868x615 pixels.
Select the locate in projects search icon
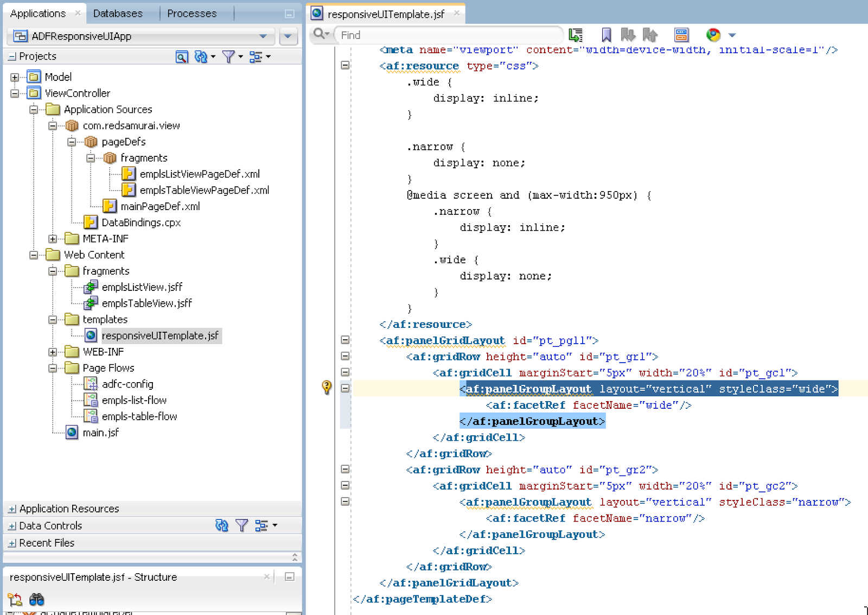[182, 56]
